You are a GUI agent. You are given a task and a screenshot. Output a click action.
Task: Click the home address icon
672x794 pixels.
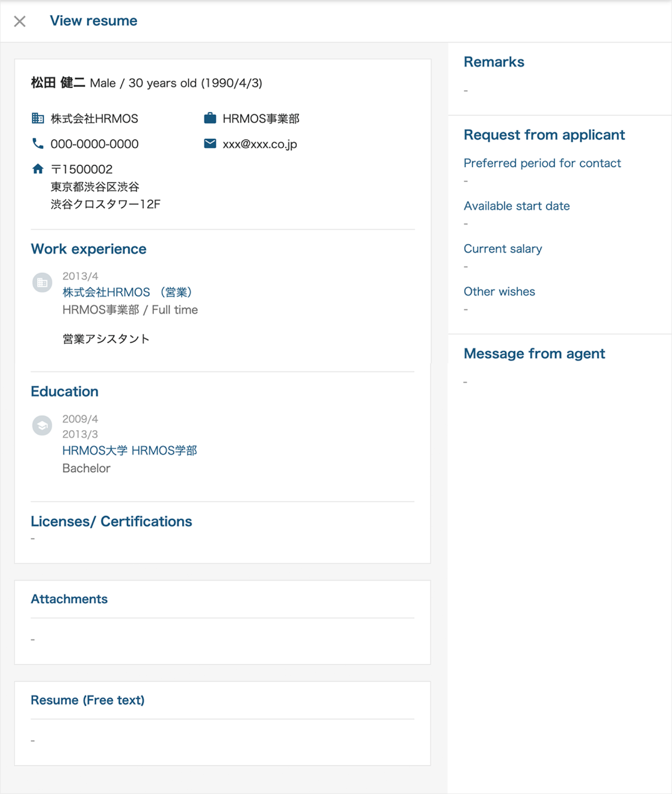click(38, 169)
